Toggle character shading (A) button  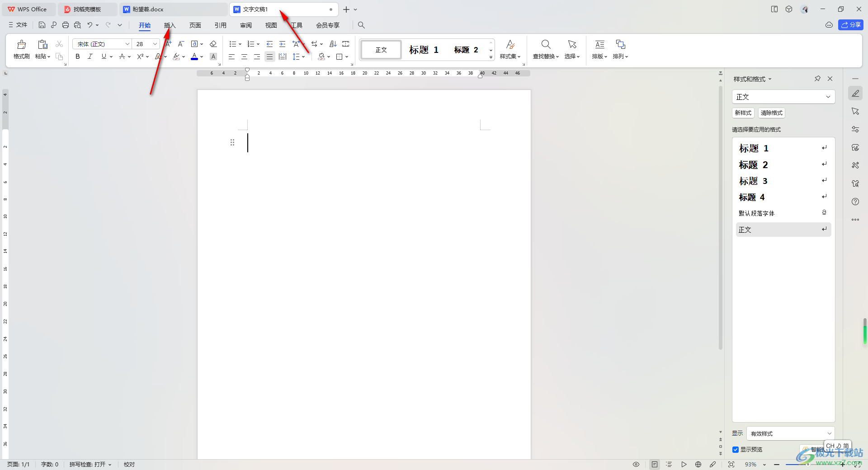[x=213, y=56]
